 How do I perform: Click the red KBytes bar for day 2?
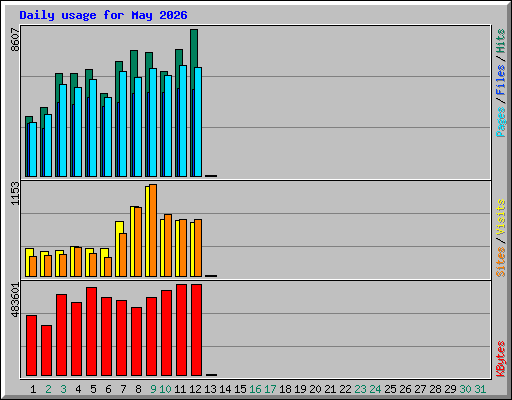(46, 350)
